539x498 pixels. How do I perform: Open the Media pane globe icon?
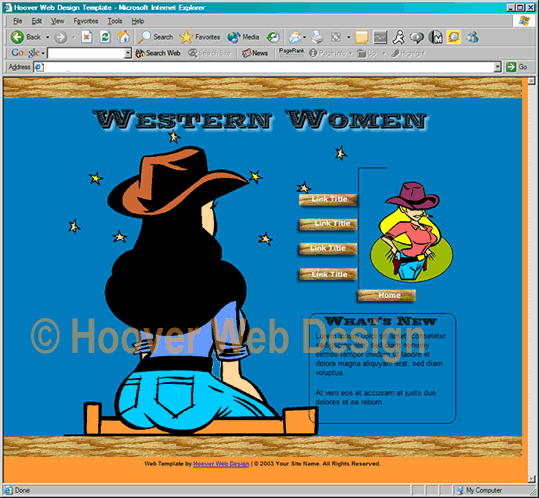(x=243, y=37)
